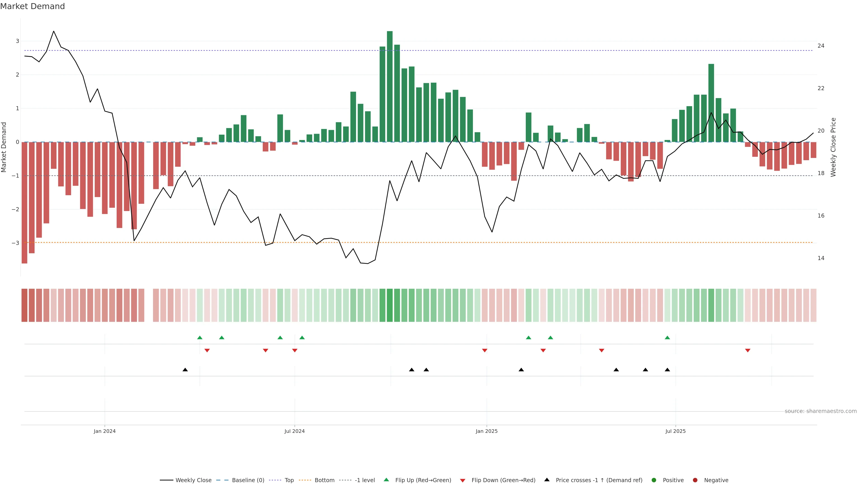Click the first green flip-up triangle marker

[200, 338]
